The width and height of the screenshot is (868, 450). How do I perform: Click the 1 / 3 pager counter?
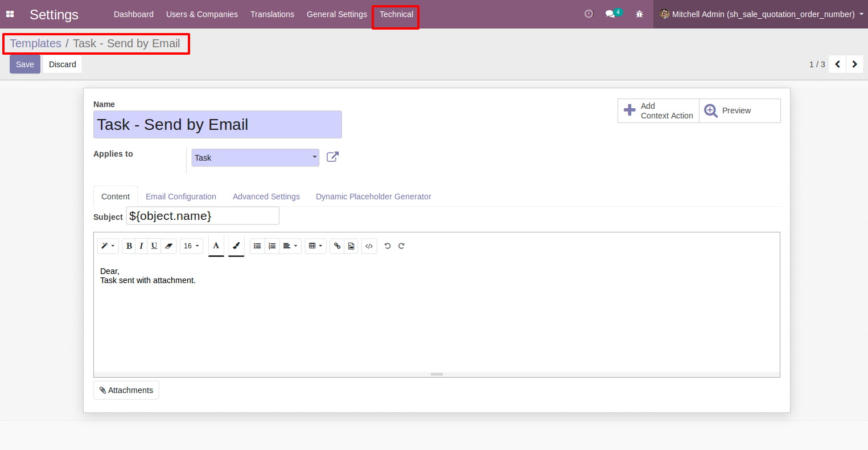pos(817,64)
